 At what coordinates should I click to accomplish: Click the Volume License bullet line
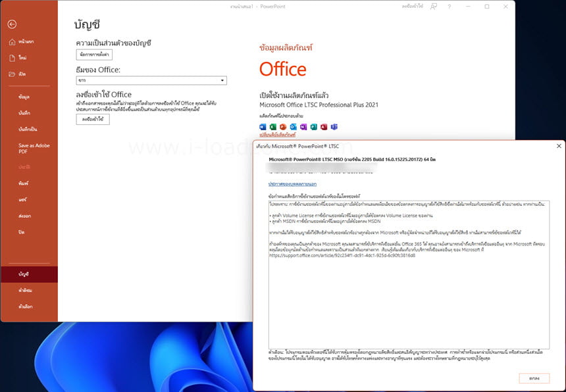(351, 215)
